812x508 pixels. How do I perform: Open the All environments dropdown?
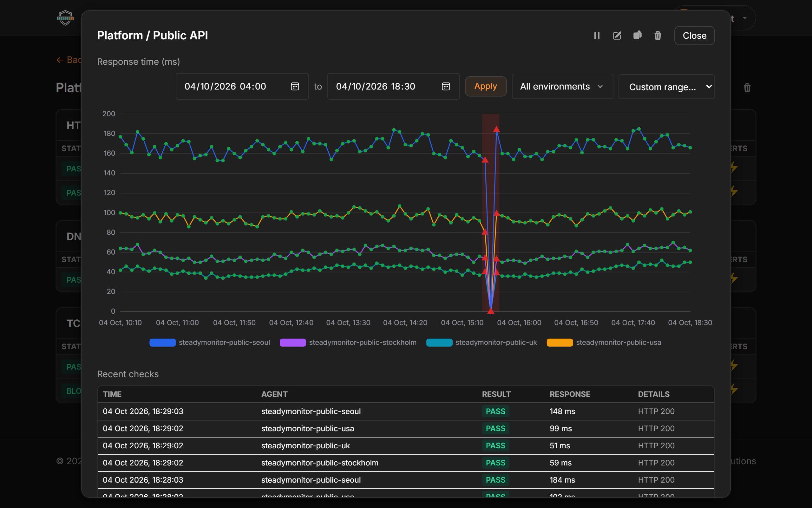(562, 86)
